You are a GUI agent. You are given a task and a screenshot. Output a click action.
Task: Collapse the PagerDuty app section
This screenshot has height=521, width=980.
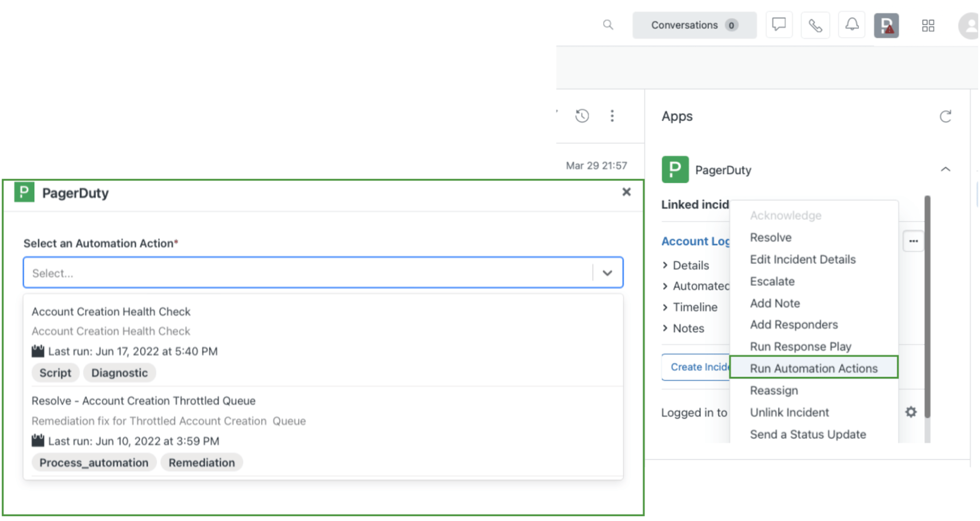coord(945,170)
